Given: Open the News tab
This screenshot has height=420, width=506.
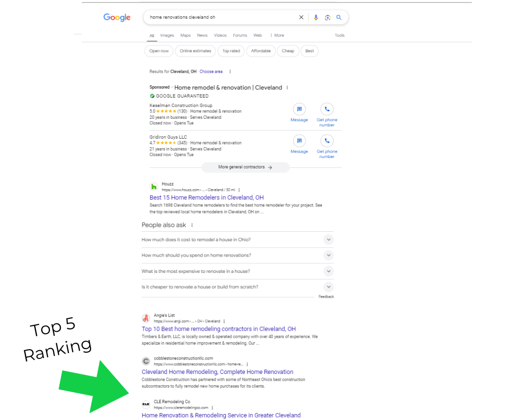Looking at the screenshot, I should pos(202,35).
